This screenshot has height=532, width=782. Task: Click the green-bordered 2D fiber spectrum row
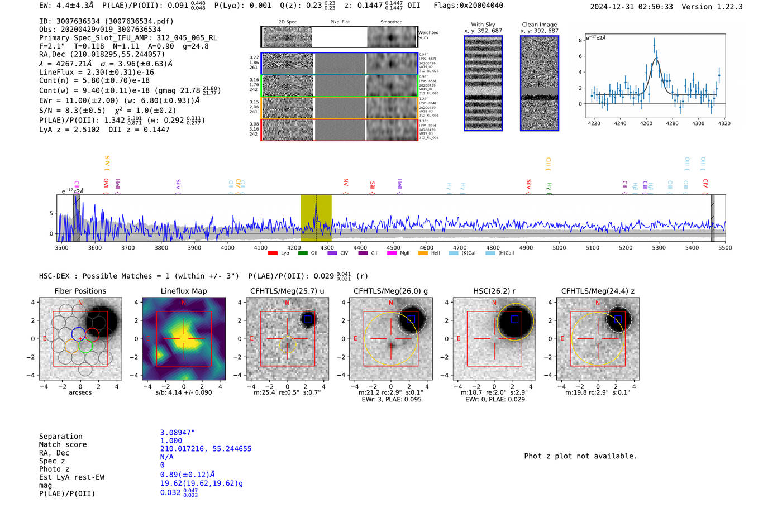coord(339,85)
